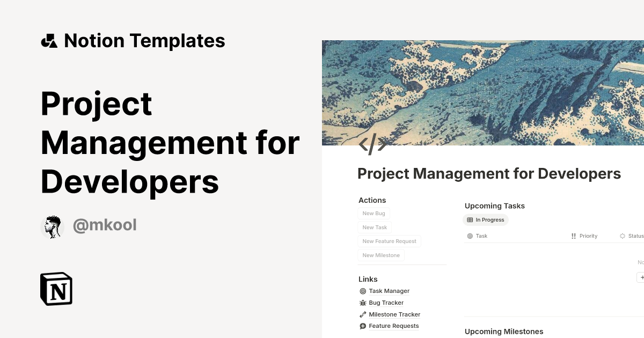Click the Milestone Tracker arrows icon

[x=363, y=315]
